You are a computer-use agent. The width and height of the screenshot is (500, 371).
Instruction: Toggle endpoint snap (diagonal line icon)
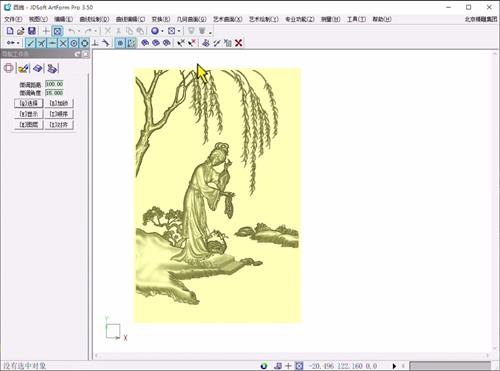click(30, 43)
